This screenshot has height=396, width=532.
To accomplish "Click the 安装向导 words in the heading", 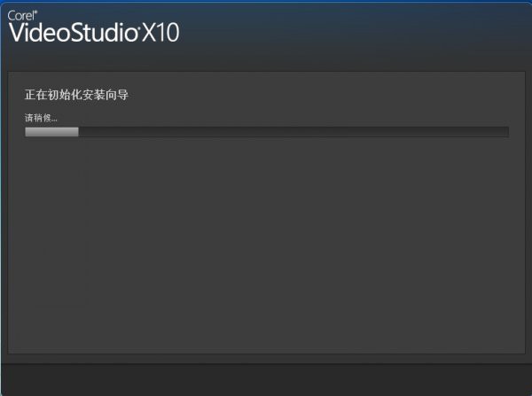I will pos(106,95).
